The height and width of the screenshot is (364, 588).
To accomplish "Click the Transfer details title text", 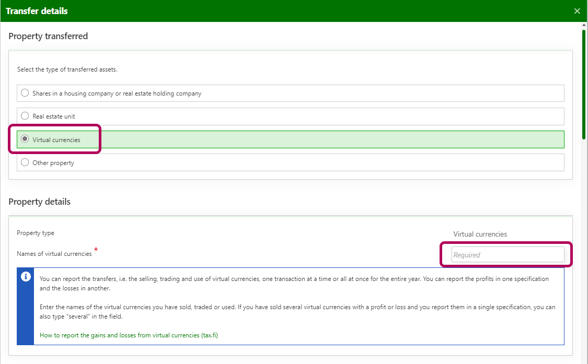I will 37,11.
